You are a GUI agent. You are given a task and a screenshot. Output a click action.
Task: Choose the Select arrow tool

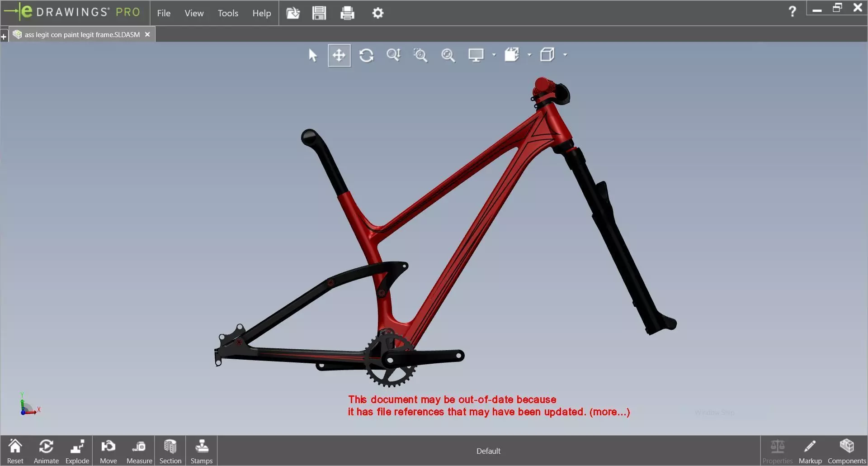coord(313,55)
